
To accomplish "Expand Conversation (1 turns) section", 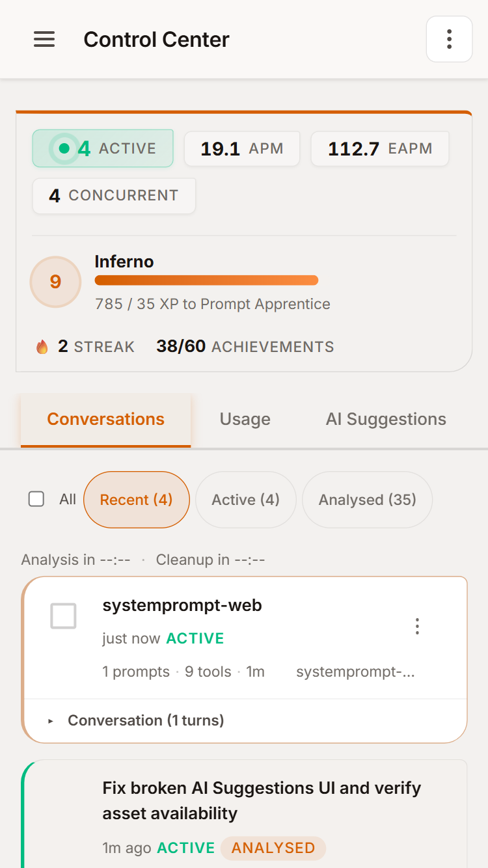I will click(146, 720).
